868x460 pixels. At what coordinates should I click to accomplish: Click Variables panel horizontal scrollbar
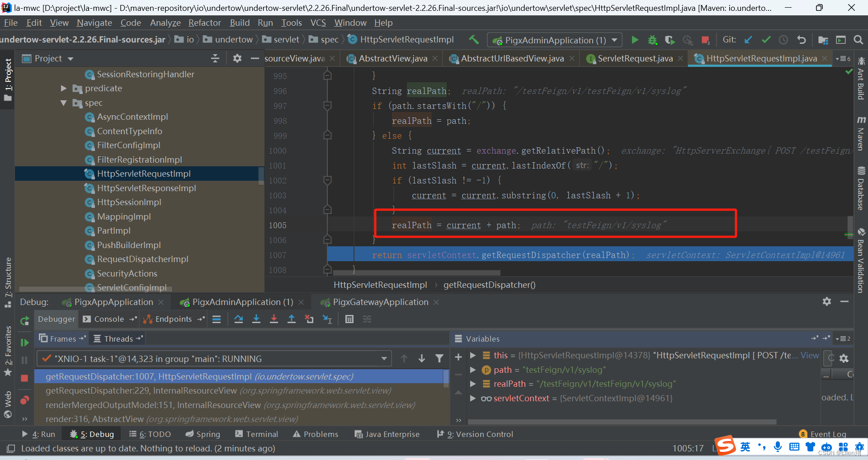coord(622,422)
